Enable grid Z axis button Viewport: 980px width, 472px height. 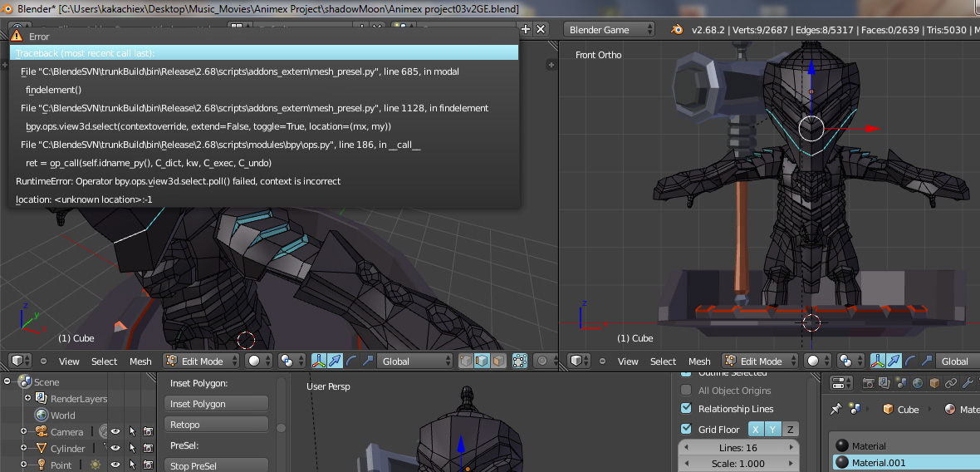point(790,429)
